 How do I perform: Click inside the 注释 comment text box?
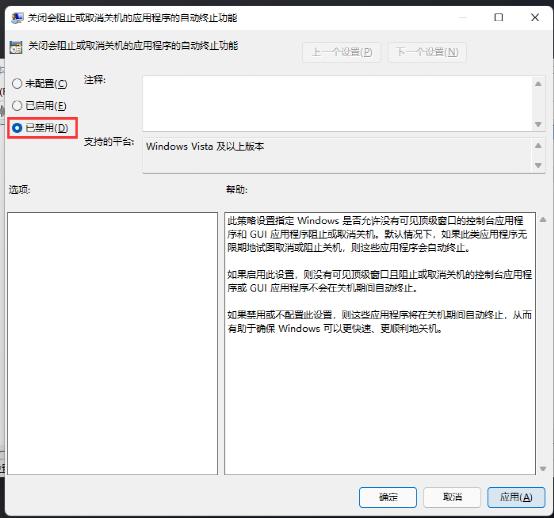337,103
